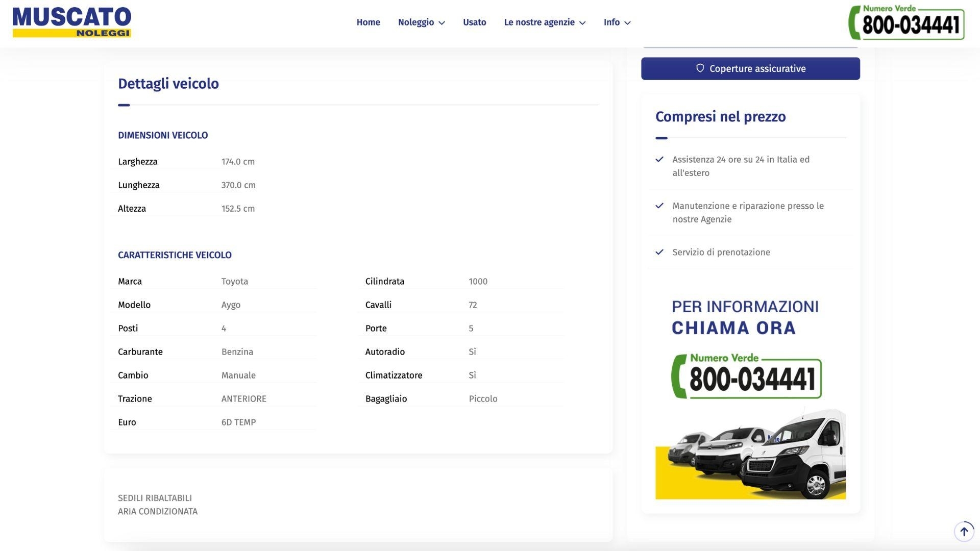The width and height of the screenshot is (980, 551).
Task: Select the Cilindrata value 1000
Action: click(x=478, y=282)
